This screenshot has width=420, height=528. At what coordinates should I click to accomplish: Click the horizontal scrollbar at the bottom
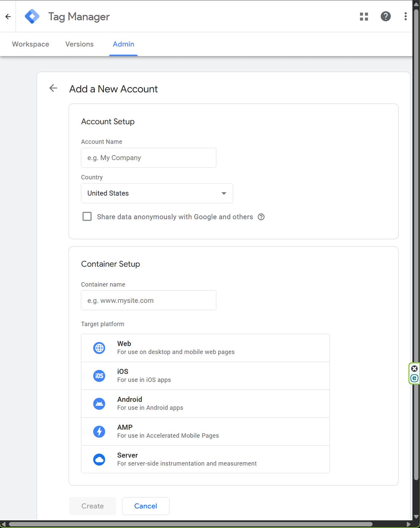[190, 524]
